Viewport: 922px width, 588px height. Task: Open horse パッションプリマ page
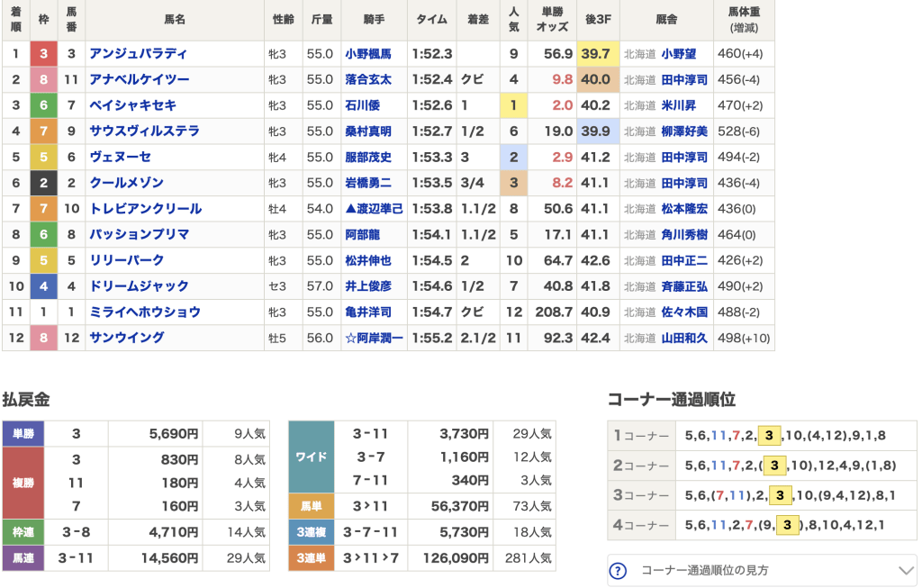(140, 235)
